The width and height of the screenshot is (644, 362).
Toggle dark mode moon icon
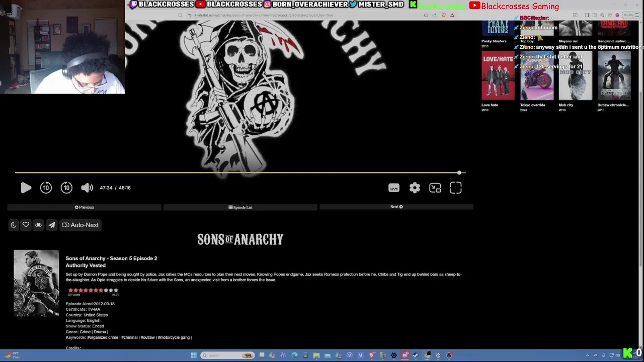(x=14, y=225)
